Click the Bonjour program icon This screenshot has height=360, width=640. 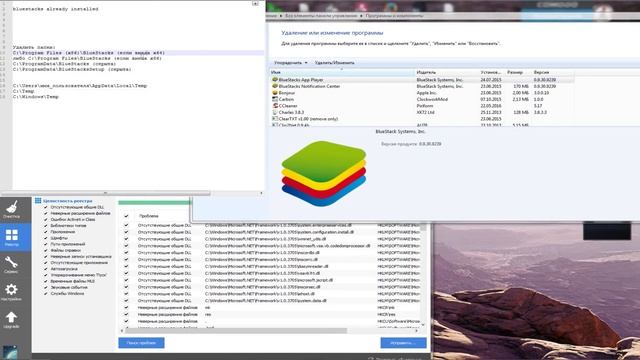[275, 93]
